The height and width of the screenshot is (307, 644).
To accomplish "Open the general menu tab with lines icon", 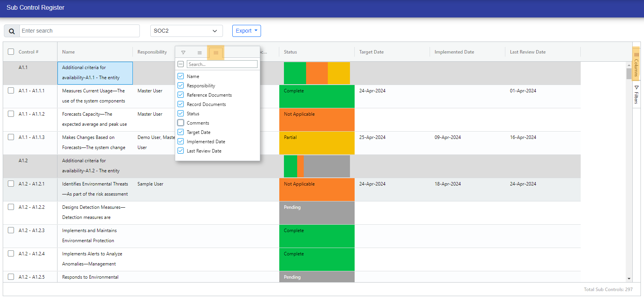I will [200, 53].
